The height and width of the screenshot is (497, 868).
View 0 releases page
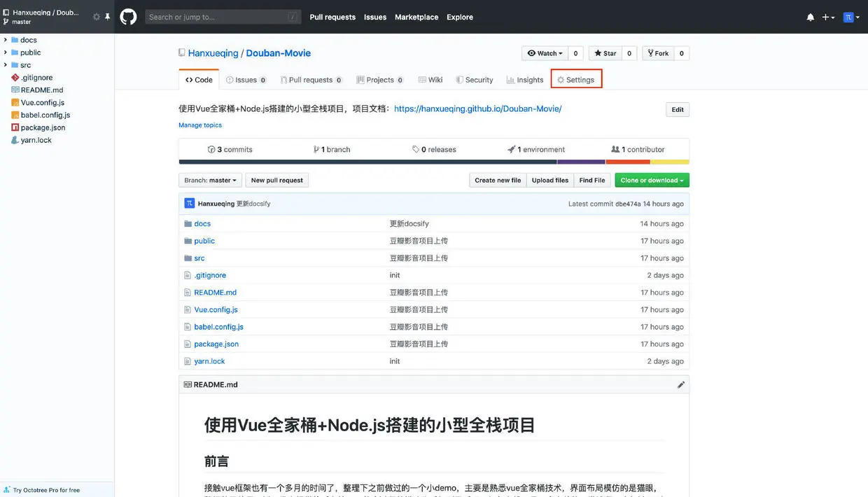click(434, 149)
